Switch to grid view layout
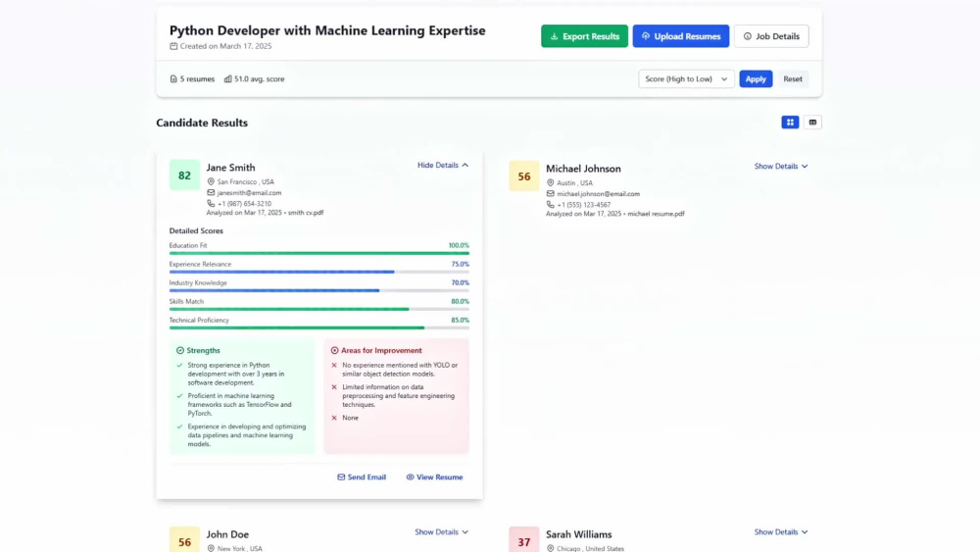This screenshot has width=980, height=552. [790, 123]
